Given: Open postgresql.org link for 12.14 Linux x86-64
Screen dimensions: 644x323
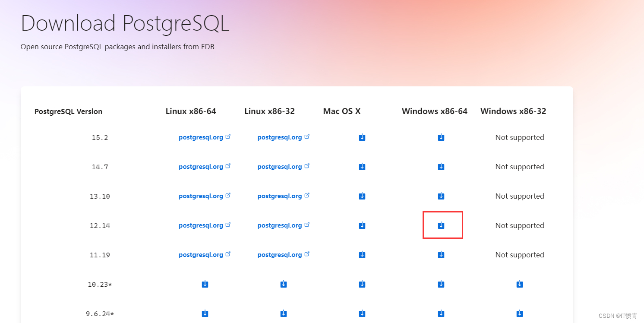Looking at the screenshot, I should pos(205,225).
